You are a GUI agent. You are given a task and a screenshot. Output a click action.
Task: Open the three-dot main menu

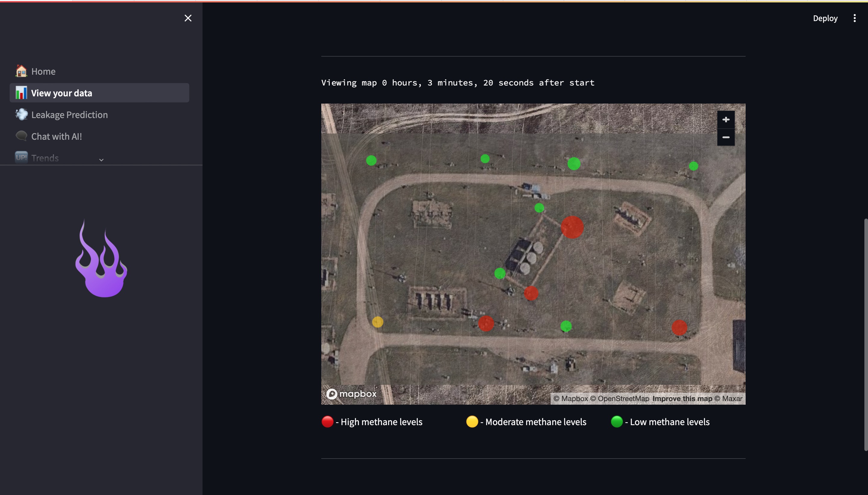tap(854, 18)
